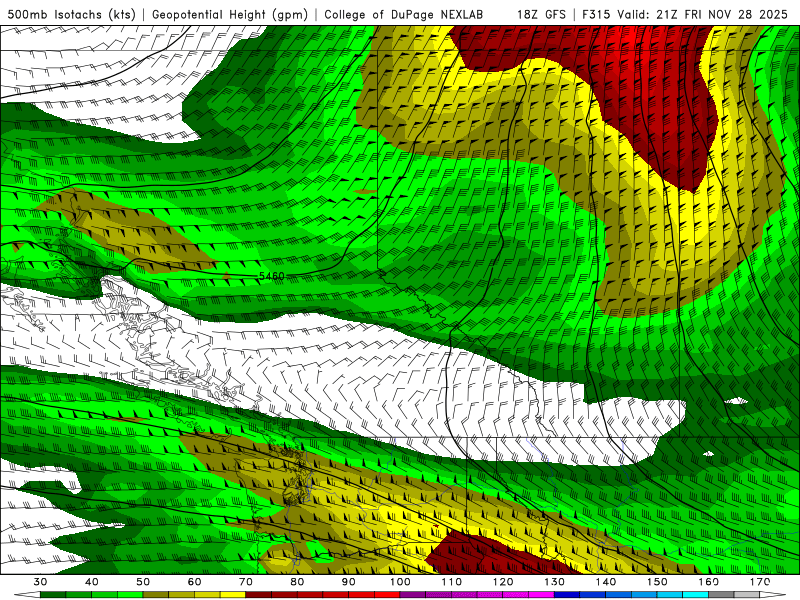Click the "50" color scale label
800x600 pixels.
tap(143, 582)
